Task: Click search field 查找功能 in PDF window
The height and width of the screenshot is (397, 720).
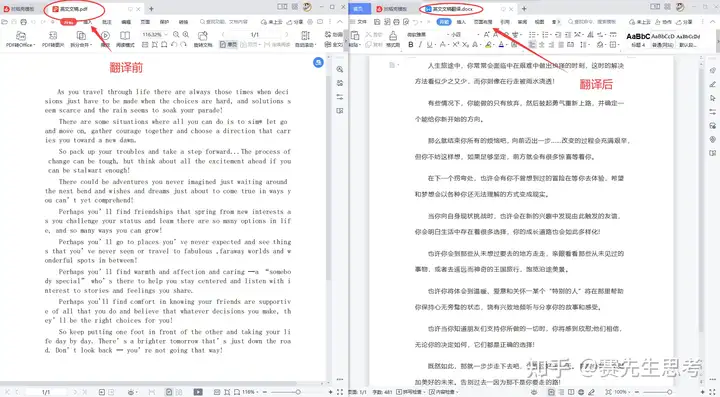Action: pos(224,22)
